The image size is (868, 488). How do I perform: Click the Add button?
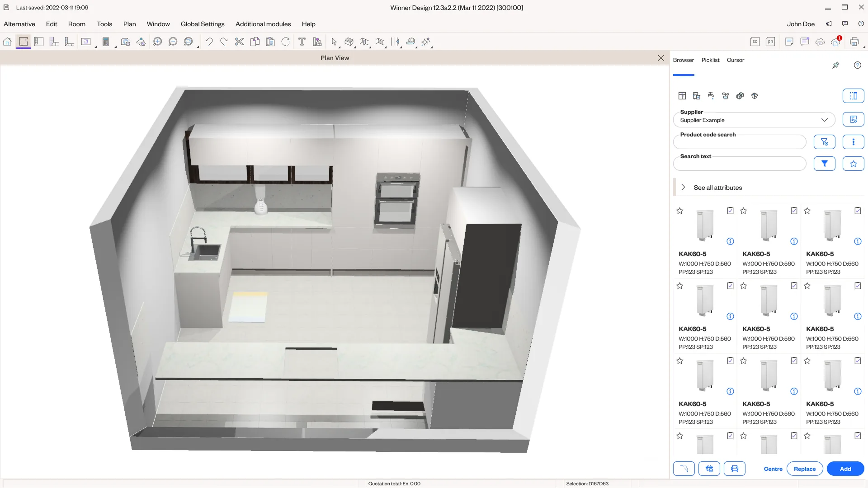845,469
